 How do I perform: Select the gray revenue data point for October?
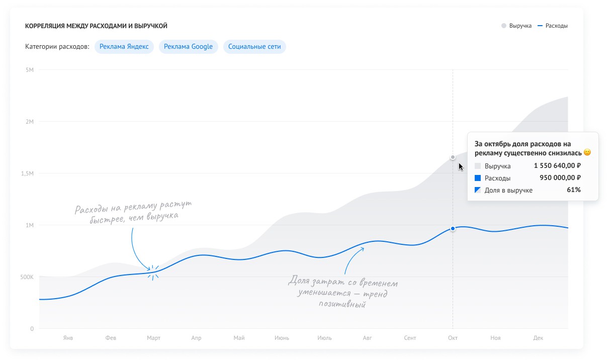tap(453, 157)
